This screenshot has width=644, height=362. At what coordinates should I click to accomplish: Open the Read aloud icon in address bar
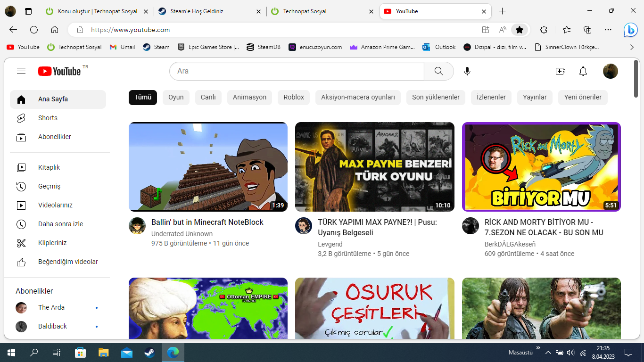coord(503,30)
